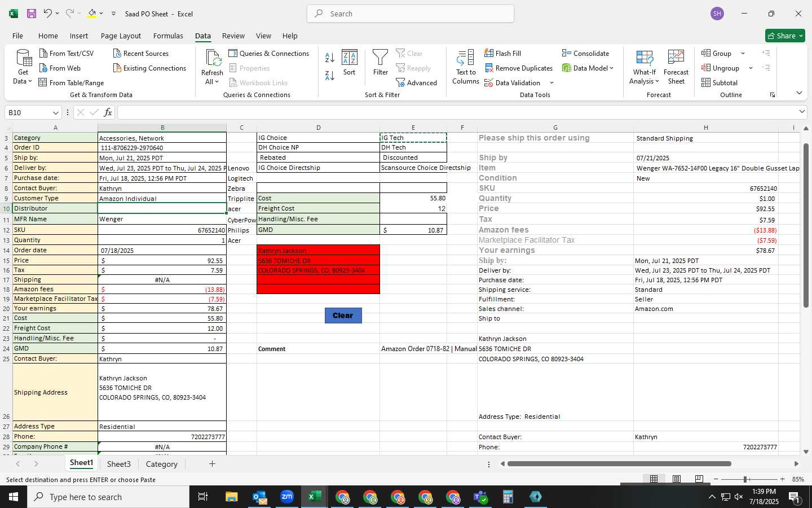Import data From Web
The width and height of the screenshot is (812, 508).
point(60,68)
